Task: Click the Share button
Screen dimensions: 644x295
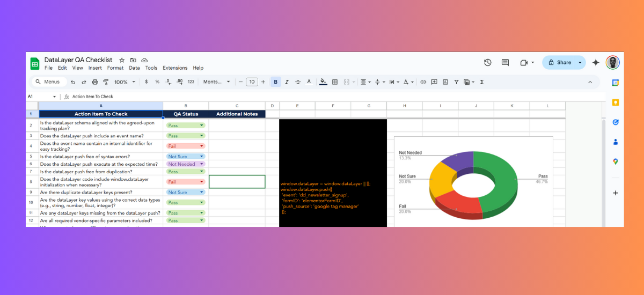Action: (x=559, y=63)
